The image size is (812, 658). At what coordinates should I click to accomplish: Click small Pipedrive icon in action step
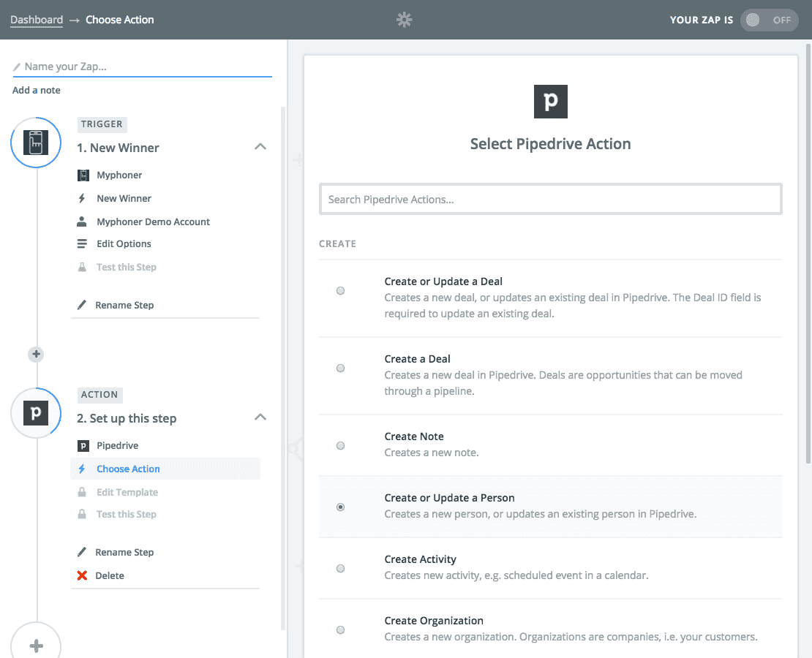[x=83, y=446]
